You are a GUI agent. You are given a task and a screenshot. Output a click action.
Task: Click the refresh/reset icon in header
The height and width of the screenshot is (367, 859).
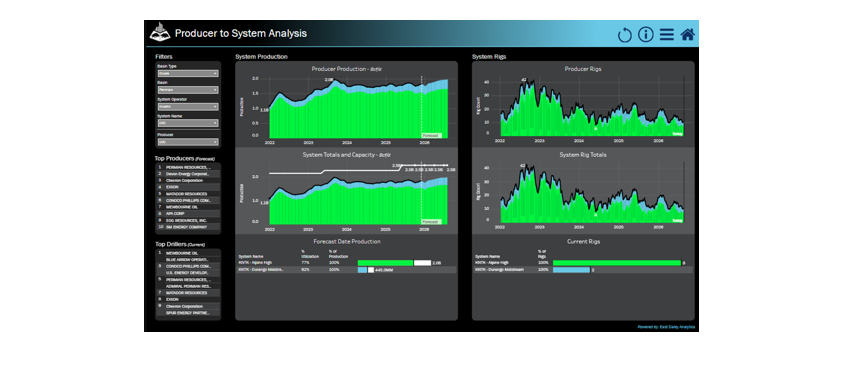point(625,35)
